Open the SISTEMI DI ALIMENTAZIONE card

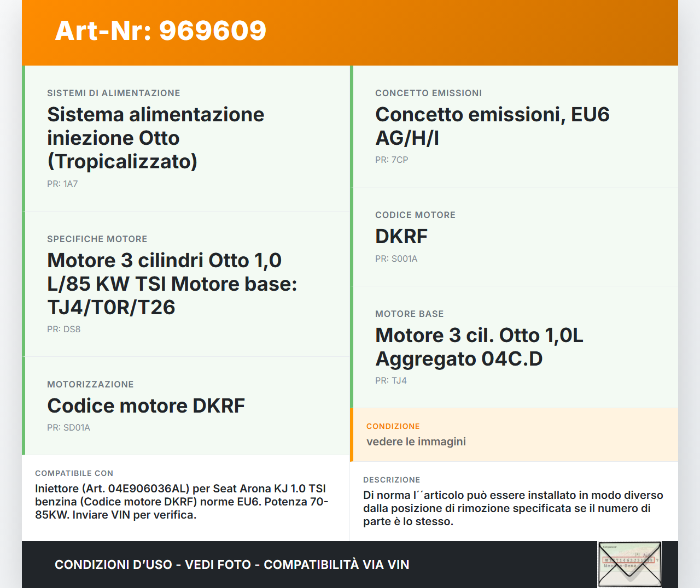[114, 92]
